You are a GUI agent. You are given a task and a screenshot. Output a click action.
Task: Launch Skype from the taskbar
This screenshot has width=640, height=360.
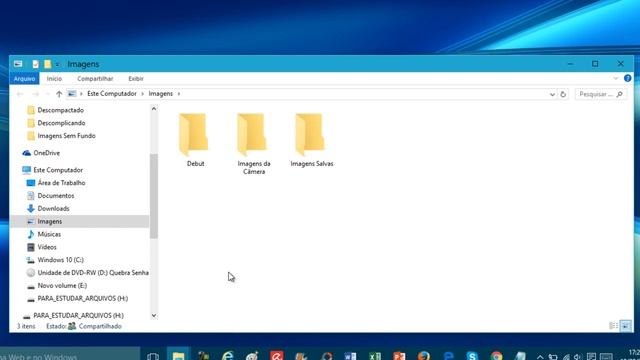coord(472,356)
